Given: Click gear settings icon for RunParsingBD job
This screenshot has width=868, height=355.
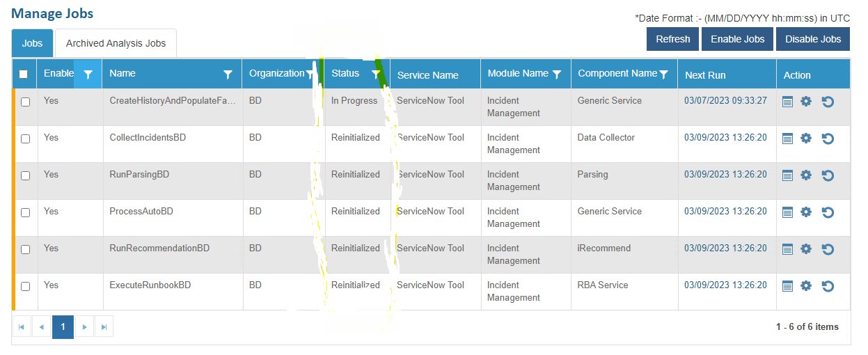Looking at the screenshot, I should [x=806, y=175].
